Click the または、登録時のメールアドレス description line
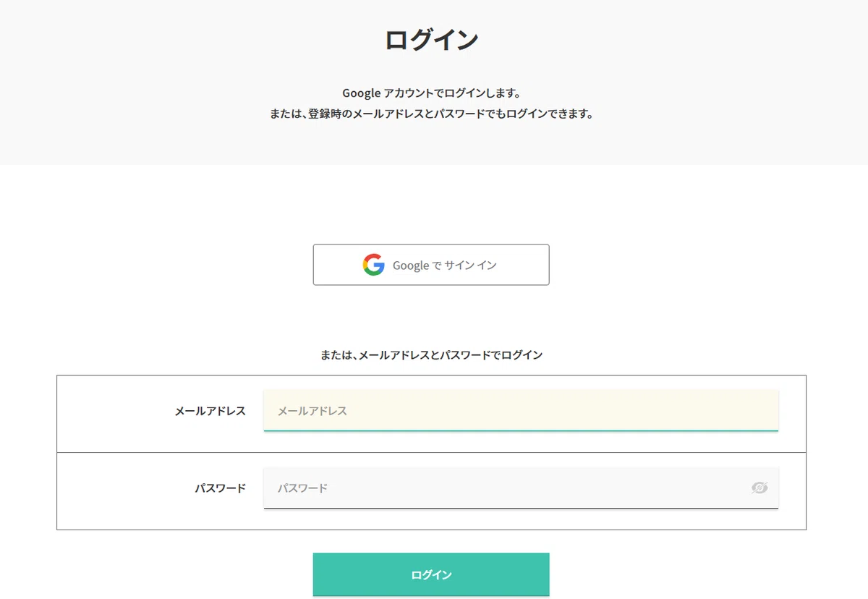The width and height of the screenshot is (868, 599). [x=431, y=114]
